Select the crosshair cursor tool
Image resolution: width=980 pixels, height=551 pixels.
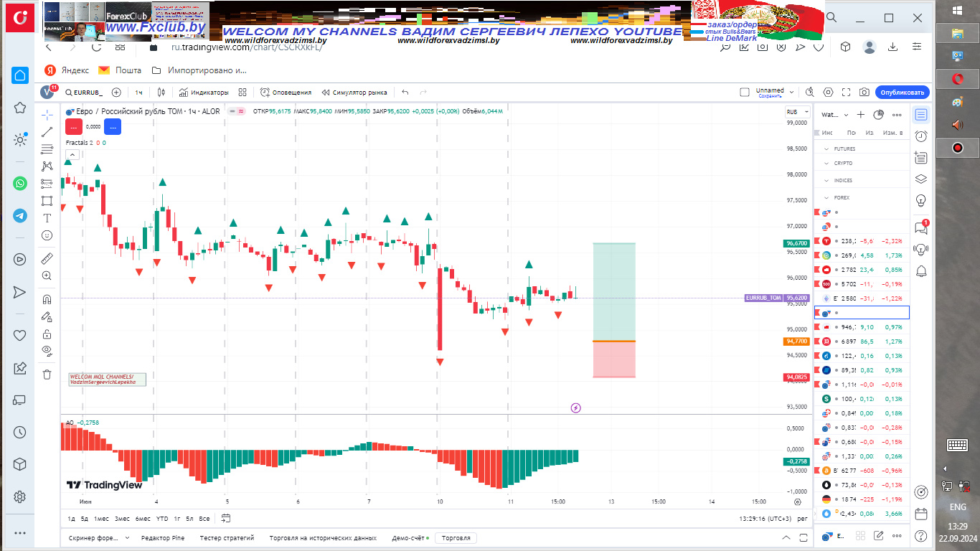[x=47, y=115]
